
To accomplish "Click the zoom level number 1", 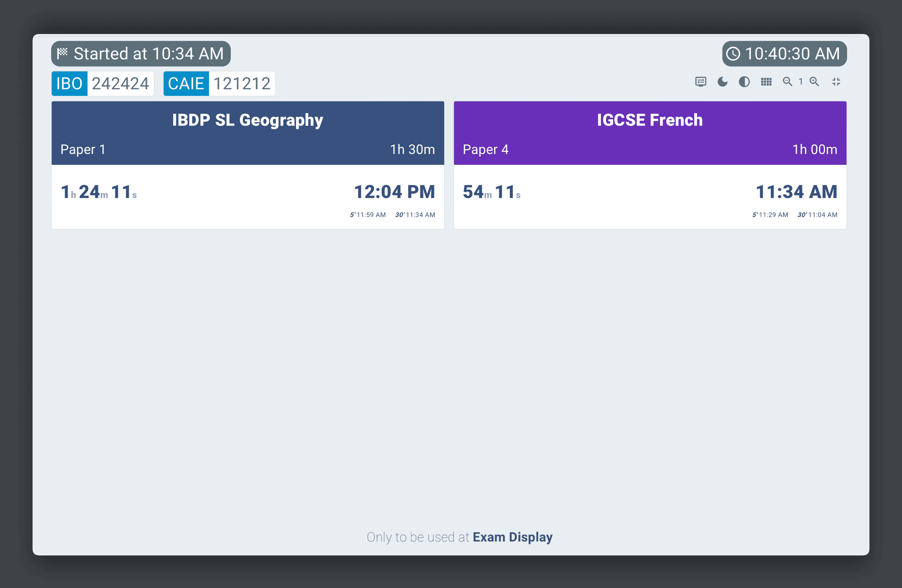I will click(801, 82).
